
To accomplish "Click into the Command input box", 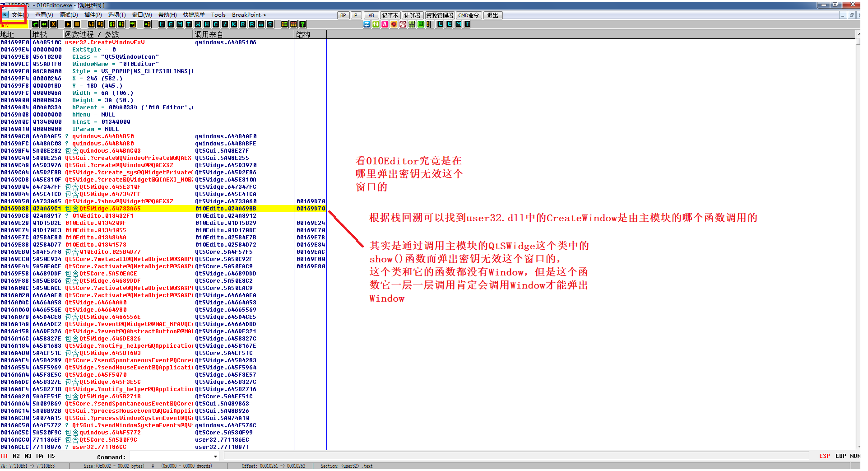I will tap(171, 457).
